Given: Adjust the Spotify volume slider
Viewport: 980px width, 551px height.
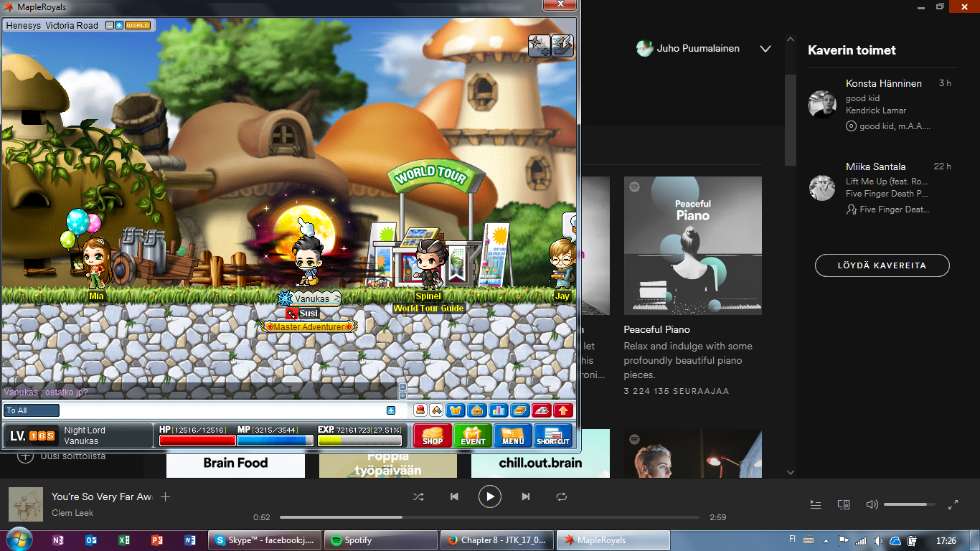Looking at the screenshot, I should tap(910, 504).
